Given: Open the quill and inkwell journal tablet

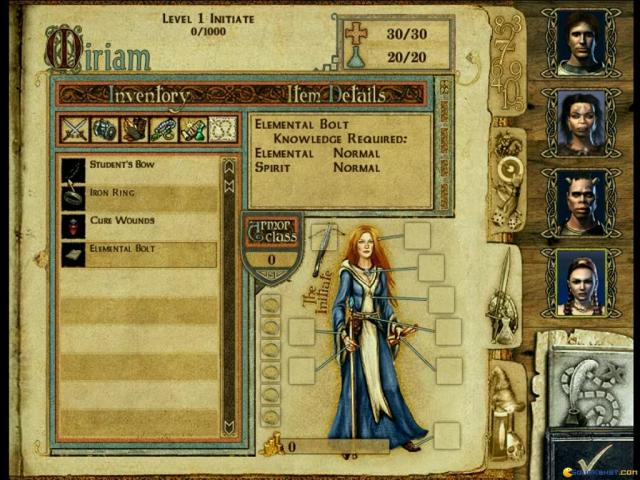Looking at the screenshot, I should [590, 388].
